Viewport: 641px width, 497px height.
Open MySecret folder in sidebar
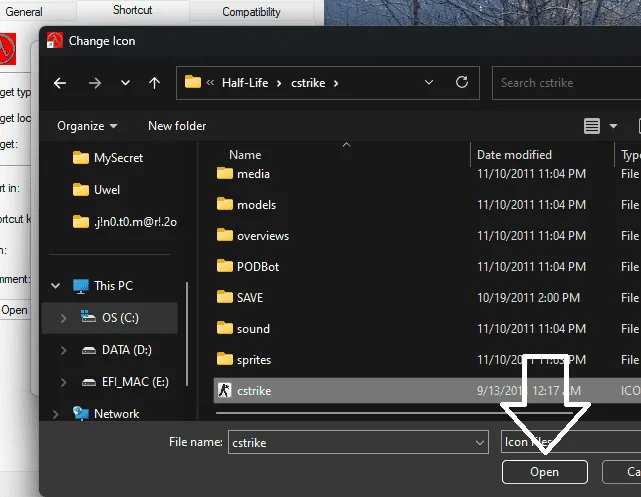point(108,158)
